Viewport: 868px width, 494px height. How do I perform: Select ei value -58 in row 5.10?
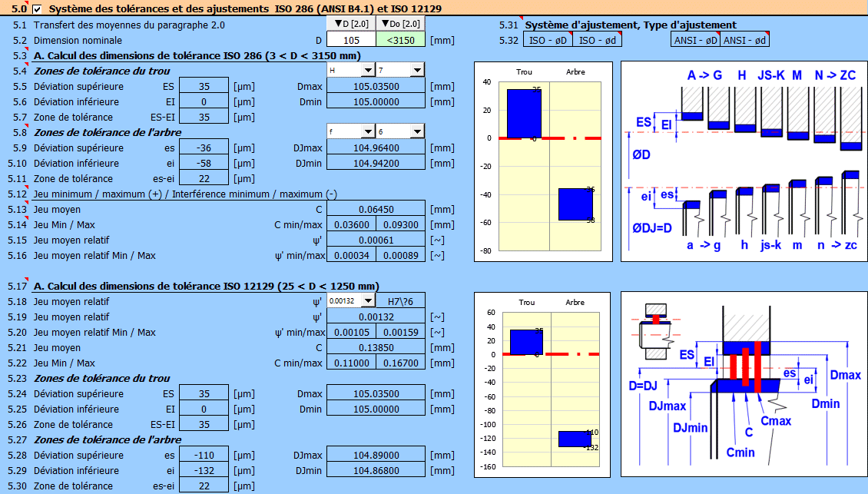[204, 163]
